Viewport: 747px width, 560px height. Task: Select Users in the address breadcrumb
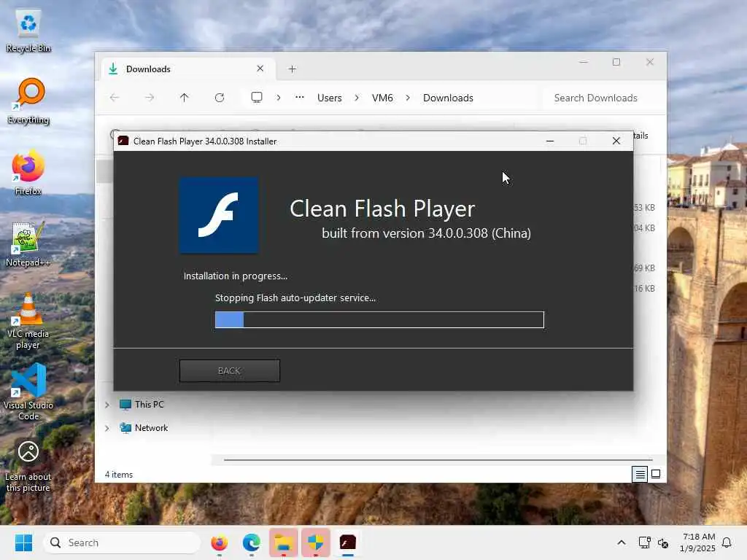[x=330, y=98]
